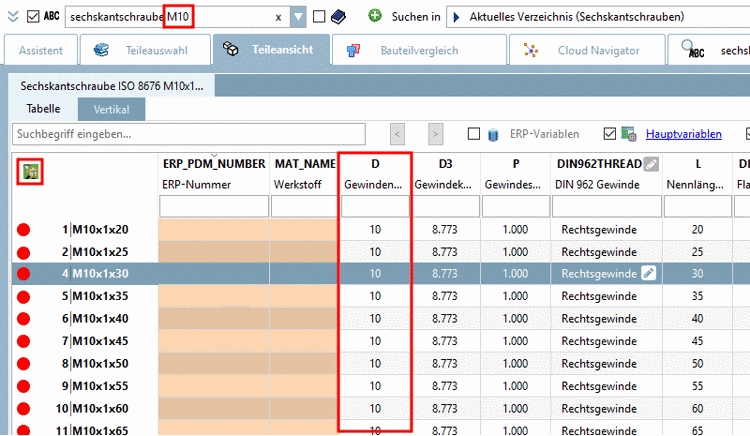Image resolution: width=750 pixels, height=436 pixels.
Task: Click the Teileansicht cube icon
Action: point(231,49)
